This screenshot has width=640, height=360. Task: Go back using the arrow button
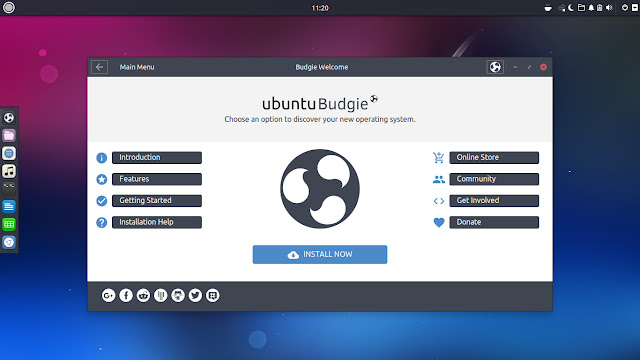(x=99, y=67)
